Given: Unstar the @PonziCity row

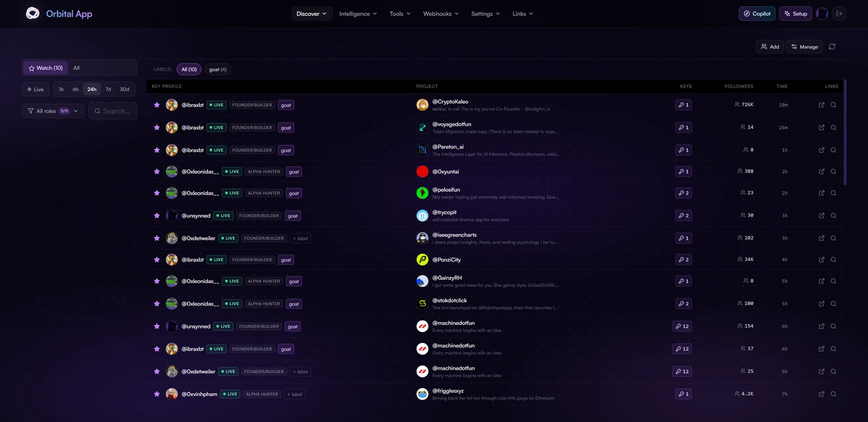Looking at the screenshot, I should 157,260.
